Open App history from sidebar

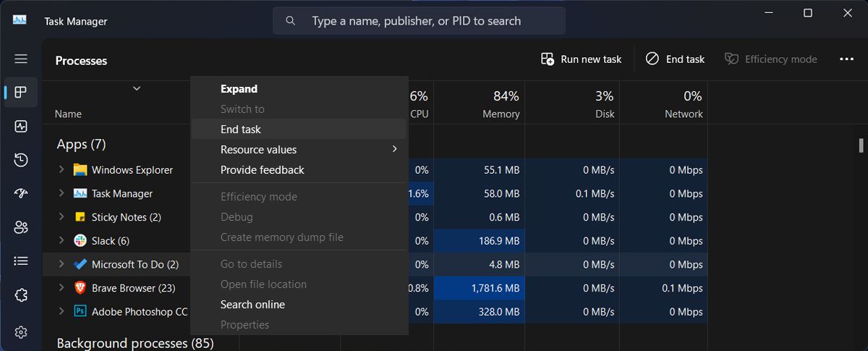[21, 160]
